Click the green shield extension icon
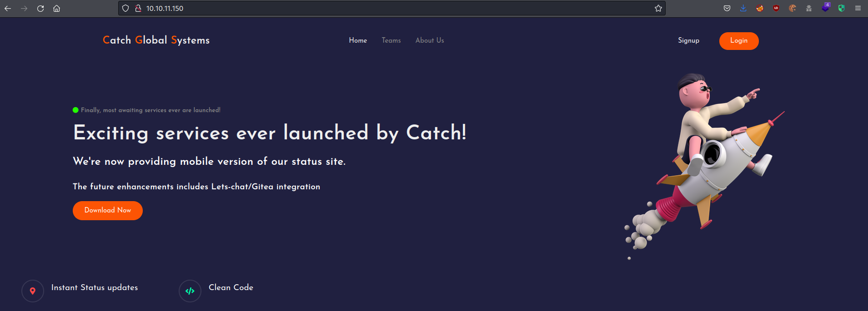Viewport: 868px width, 311px height. tap(842, 8)
